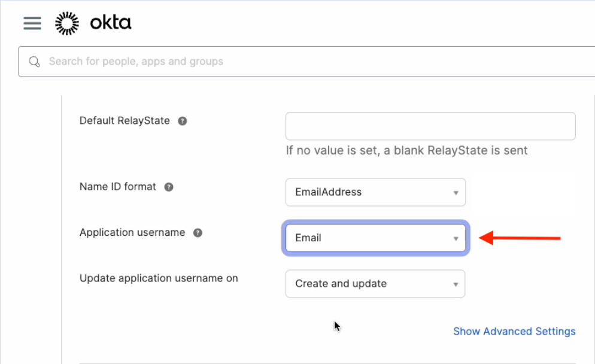
Task: Click arrow on the EmailAddress select box
Action: click(x=456, y=193)
